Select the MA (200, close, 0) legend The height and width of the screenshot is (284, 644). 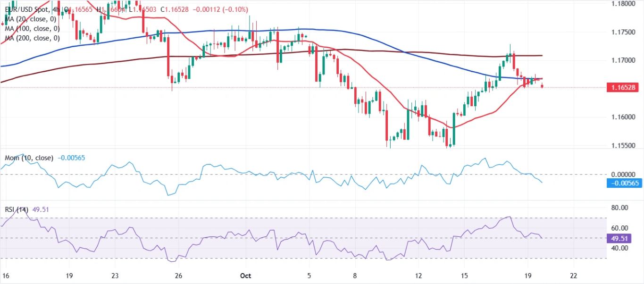click(x=32, y=38)
